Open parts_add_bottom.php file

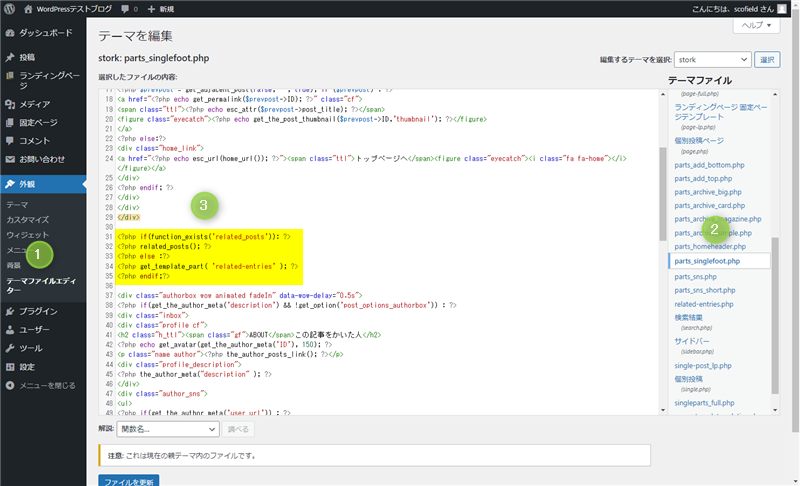(709, 165)
